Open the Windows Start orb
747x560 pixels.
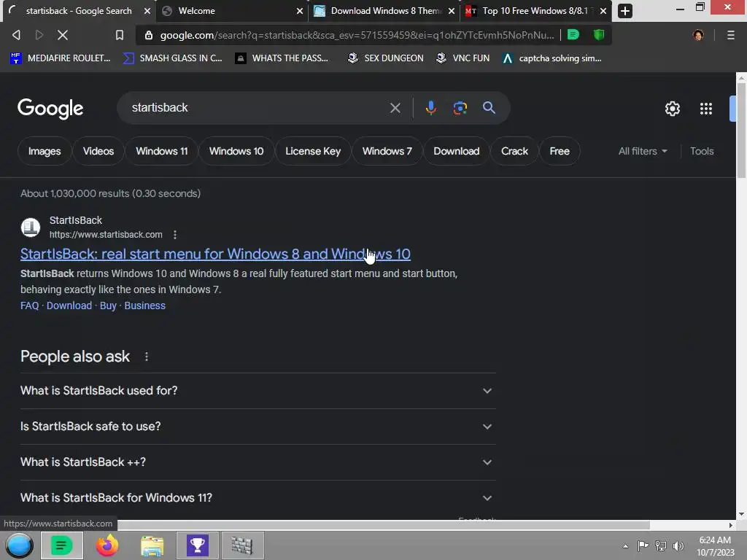20,545
